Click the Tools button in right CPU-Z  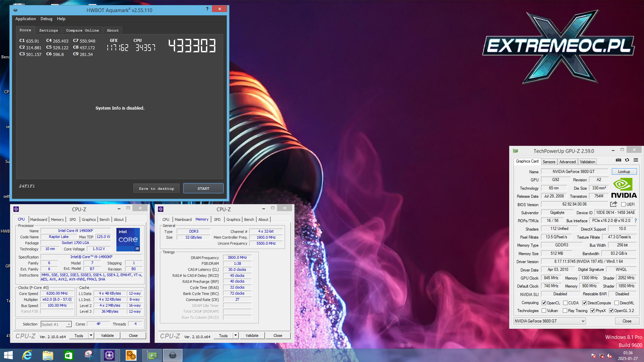click(x=223, y=336)
